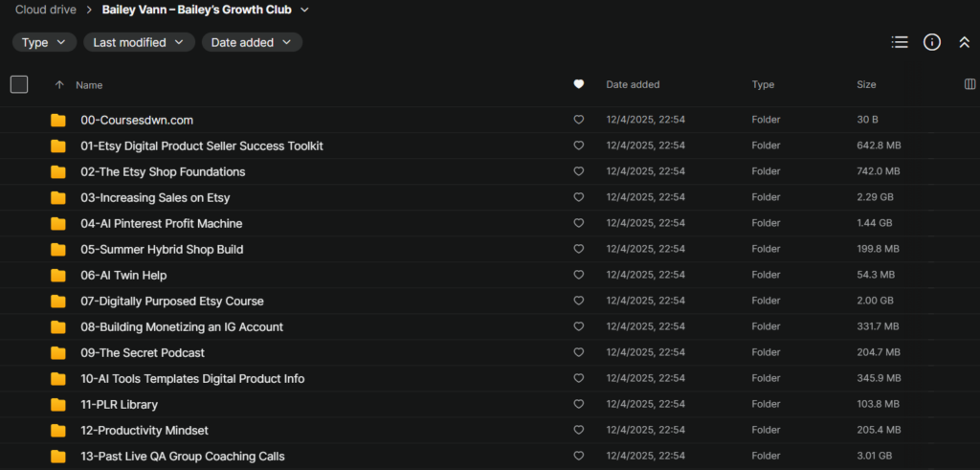Expand the Date added filter dropdown
The height and width of the screenshot is (470, 980).
tap(252, 42)
